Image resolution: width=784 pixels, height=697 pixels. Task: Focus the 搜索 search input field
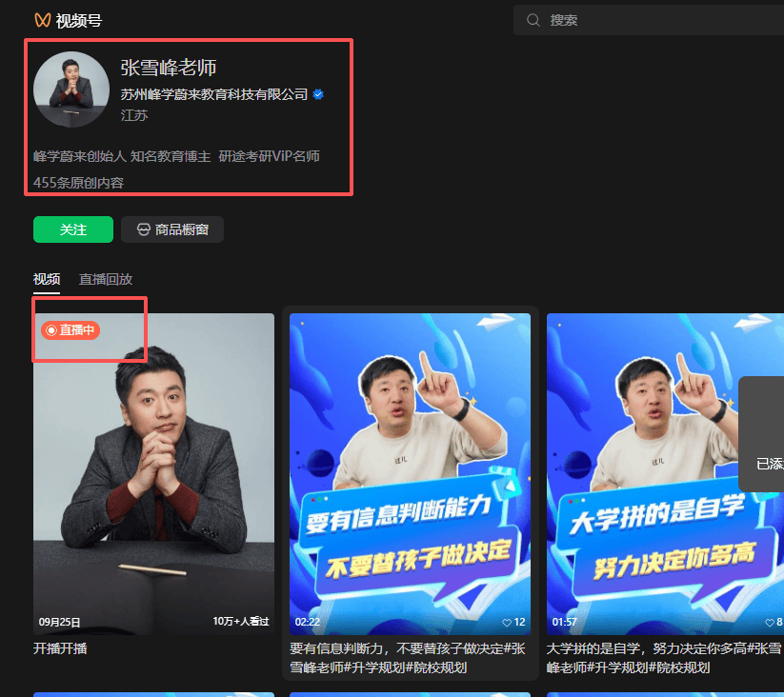point(657,20)
